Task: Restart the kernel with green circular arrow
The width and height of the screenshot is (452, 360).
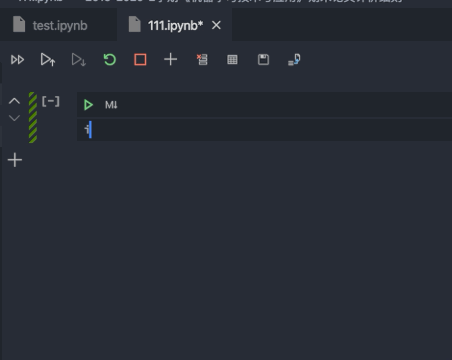Action: 110,60
